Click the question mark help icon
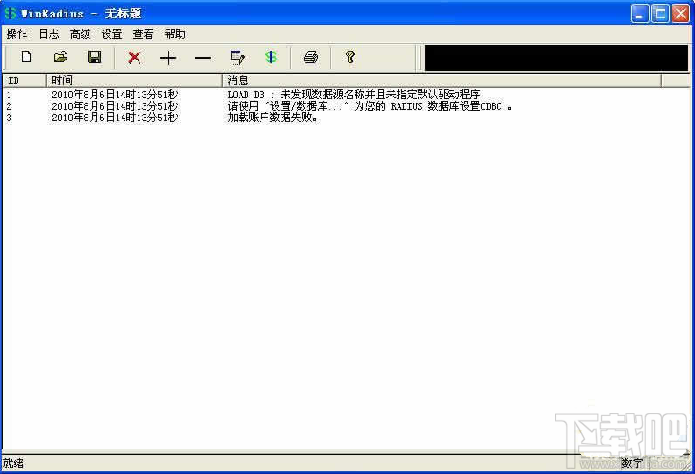The image size is (695, 474). point(350,57)
